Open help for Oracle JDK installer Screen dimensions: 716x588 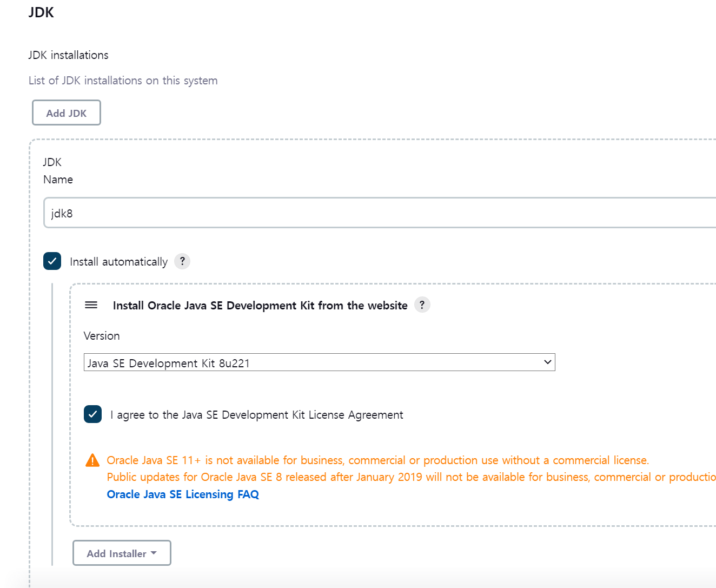[x=422, y=305]
